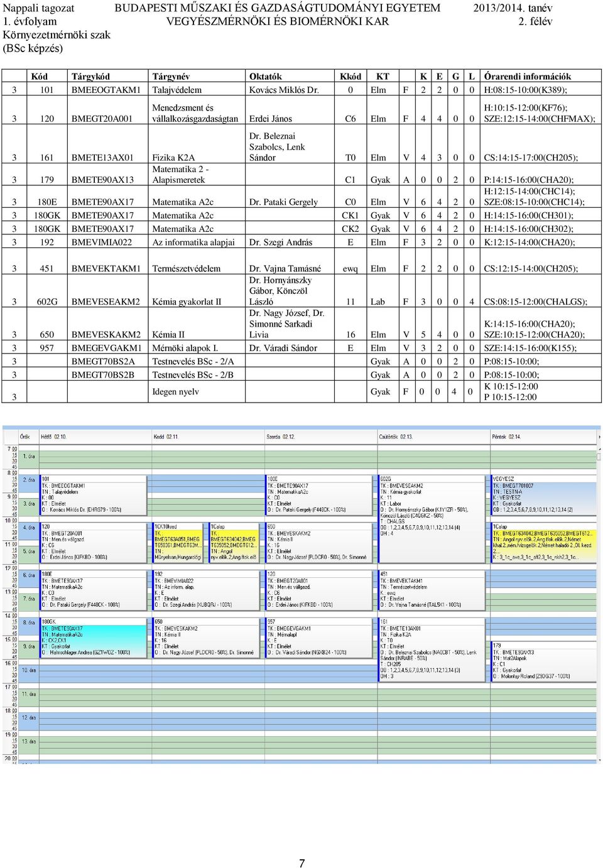Screen dimensions: 603x868
Task: Click instructor Dr. Szegi András
Action: tap(281, 242)
